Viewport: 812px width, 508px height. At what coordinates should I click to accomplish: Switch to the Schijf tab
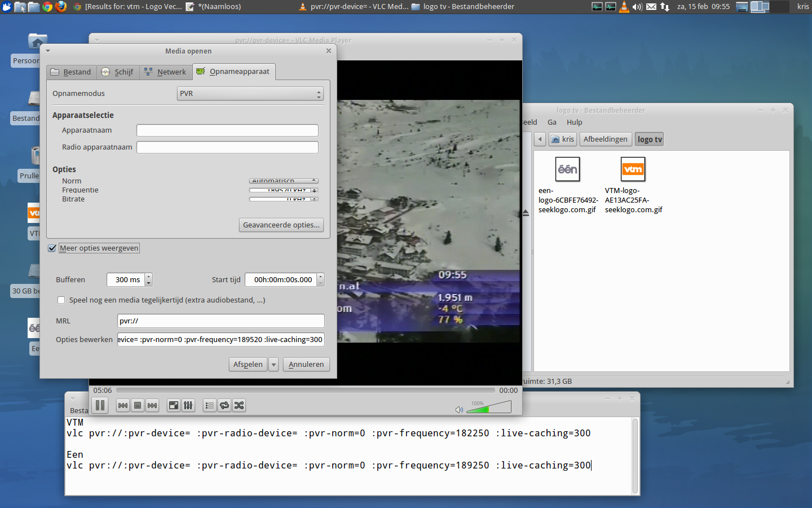point(118,72)
